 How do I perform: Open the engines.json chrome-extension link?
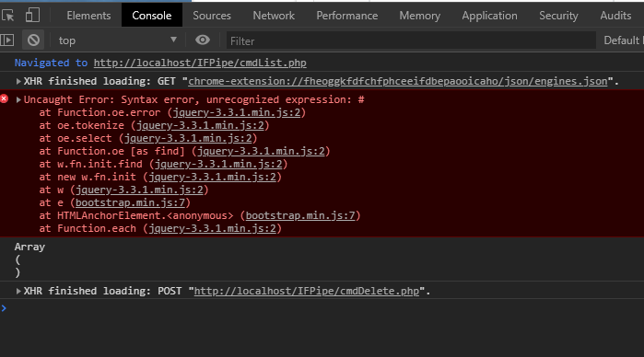[x=398, y=81]
